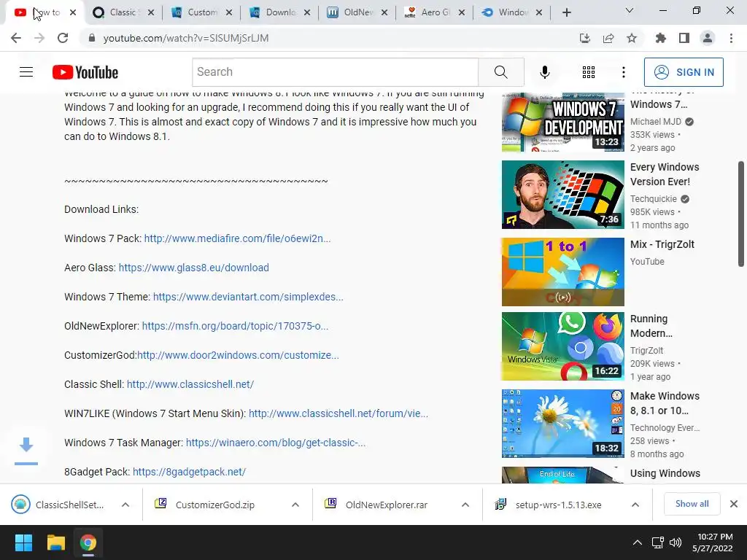Click the blue download arrow icon at page left
747x560 pixels.
click(x=26, y=450)
